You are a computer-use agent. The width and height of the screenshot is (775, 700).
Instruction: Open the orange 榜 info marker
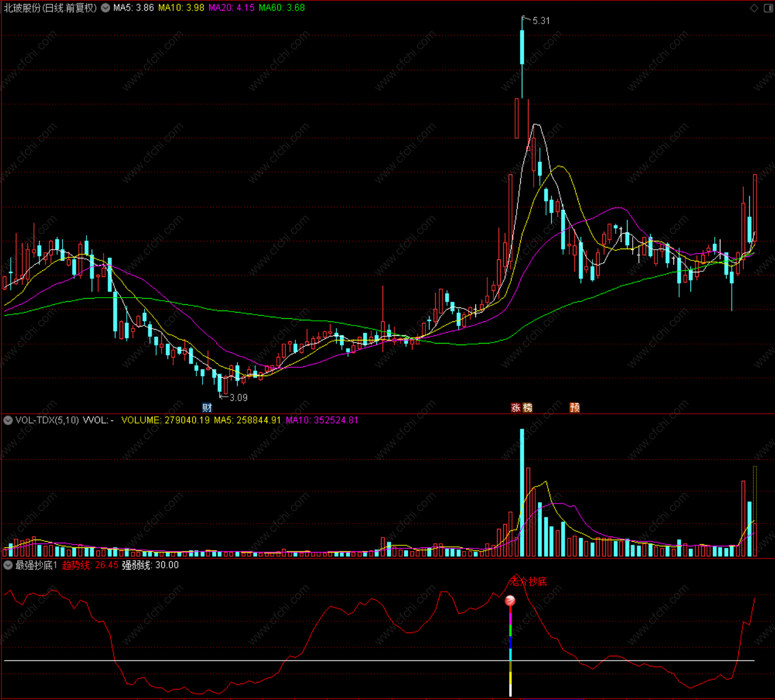[x=527, y=408]
